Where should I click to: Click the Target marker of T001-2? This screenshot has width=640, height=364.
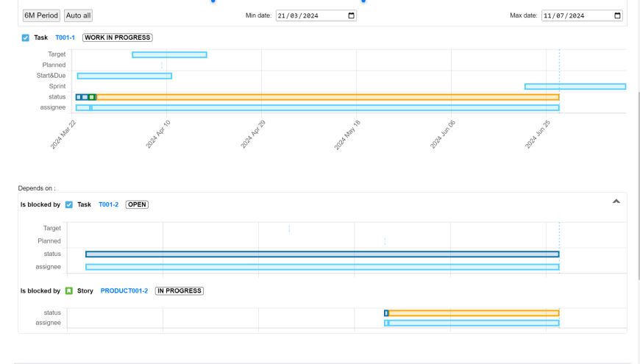click(289, 229)
